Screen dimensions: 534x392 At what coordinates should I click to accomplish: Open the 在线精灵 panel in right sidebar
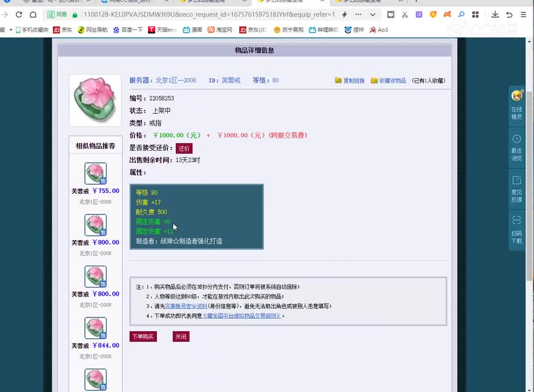(x=516, y=109)
